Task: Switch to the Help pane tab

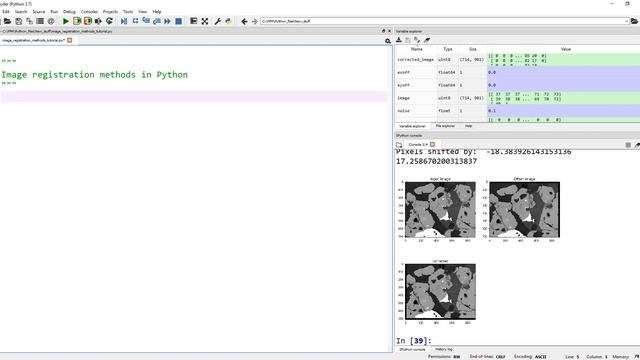Action: pyautogui.click(x=469, y=126)
